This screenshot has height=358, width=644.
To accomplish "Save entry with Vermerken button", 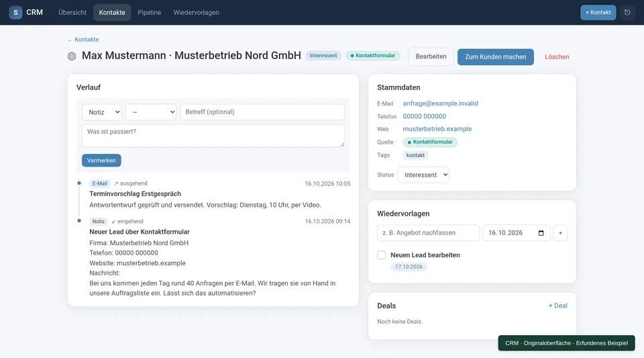I will [x=101, y=161].
